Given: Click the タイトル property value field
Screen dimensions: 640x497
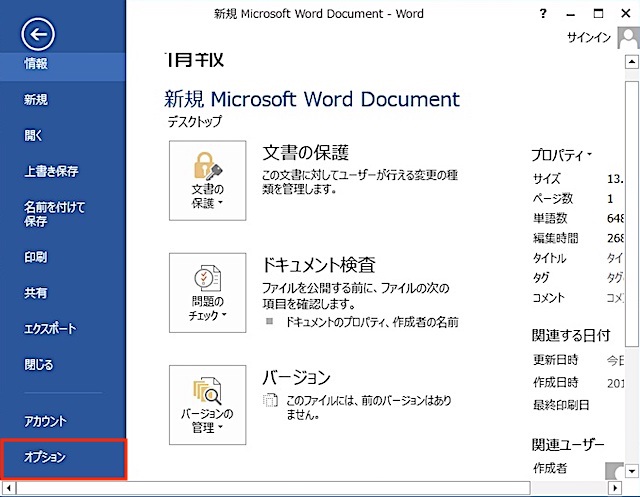Looking at the screenshot, I should pos(615,258).
